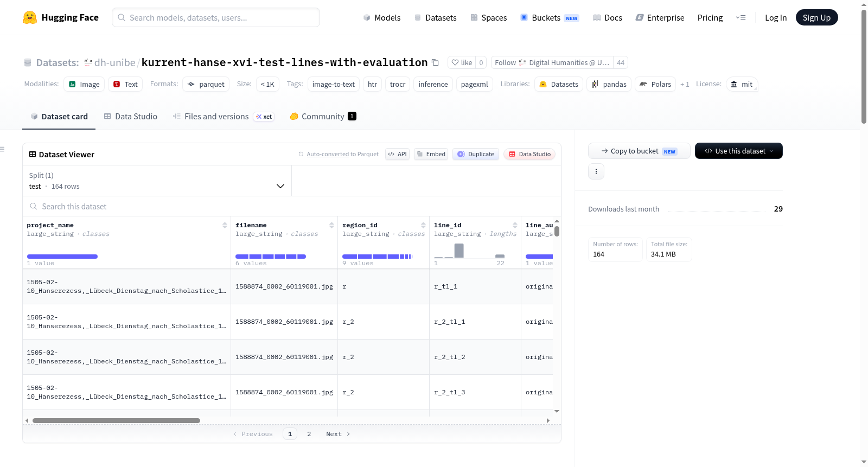Select the trocr tag
The width and height of the screenshot is (868, 467).
(x=398, y=84)
